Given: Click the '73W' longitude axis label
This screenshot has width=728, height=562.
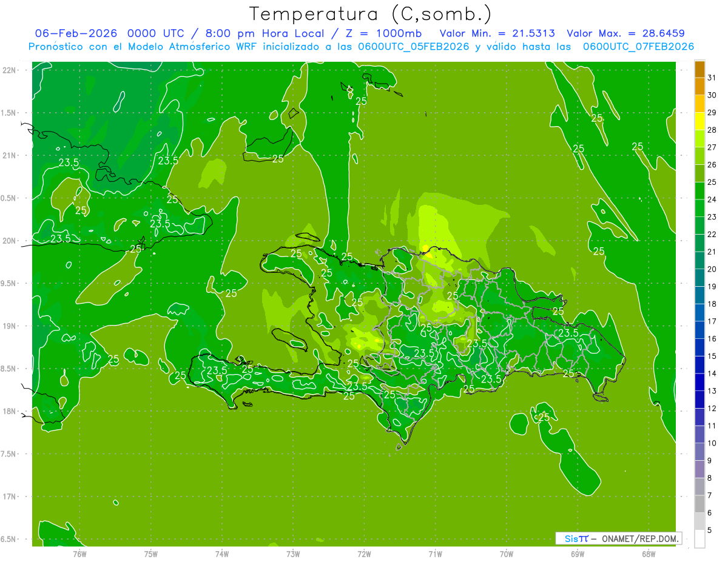Looking at the screenshot, I should pyautogui.click(x=293, y=554).
